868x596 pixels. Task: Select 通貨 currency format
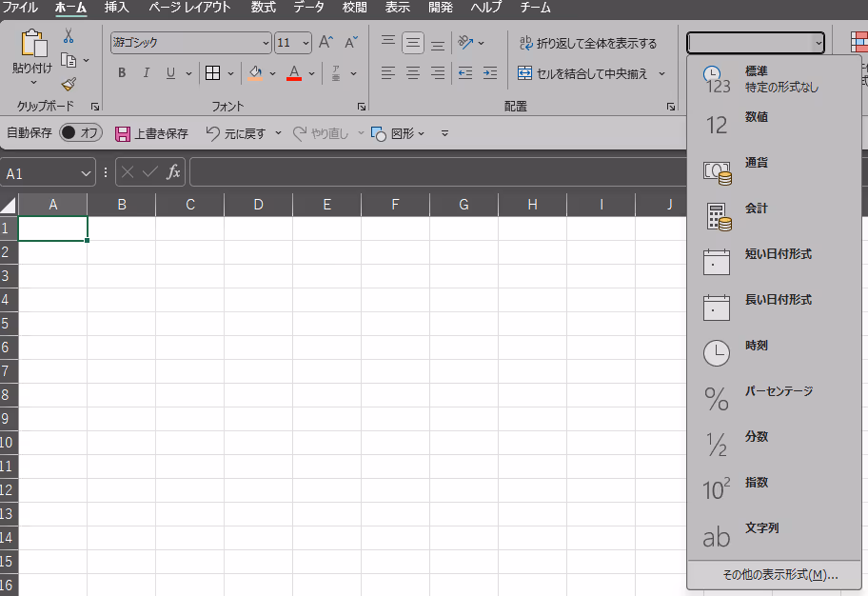pos(774,170)
